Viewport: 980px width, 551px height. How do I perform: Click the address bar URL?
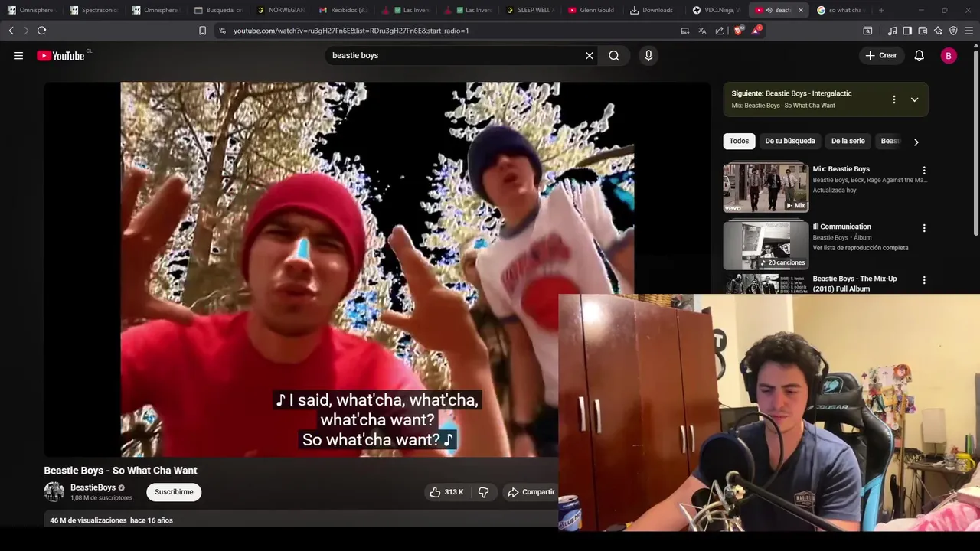[x=351, y=31]
